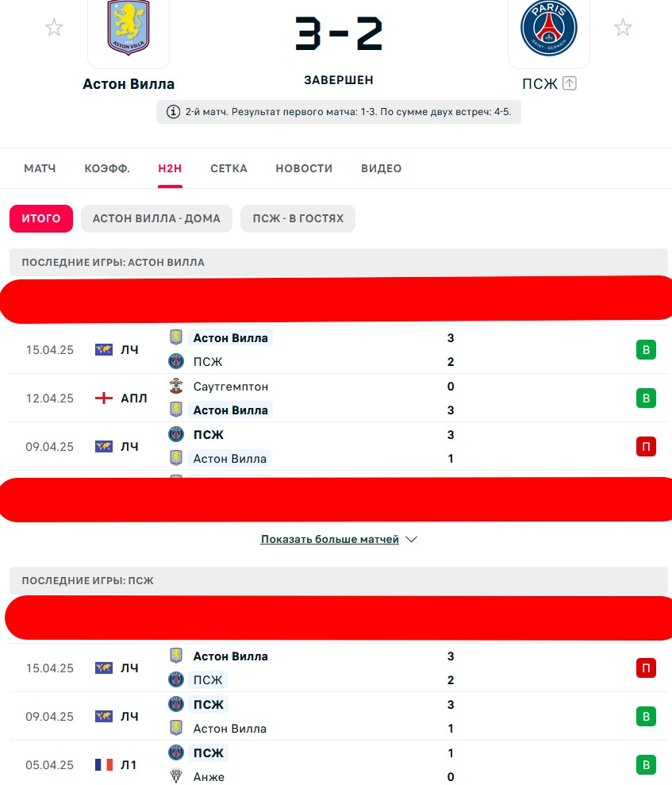Go to the НОВОСТИ tab
The width and height of the screenshot is (672, 785).
click(x=304, y=169)
